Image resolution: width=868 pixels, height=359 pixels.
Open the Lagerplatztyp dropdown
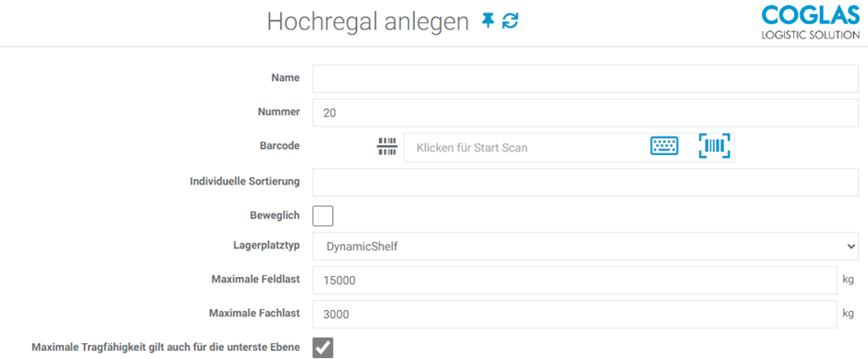[x=585, y=246]
